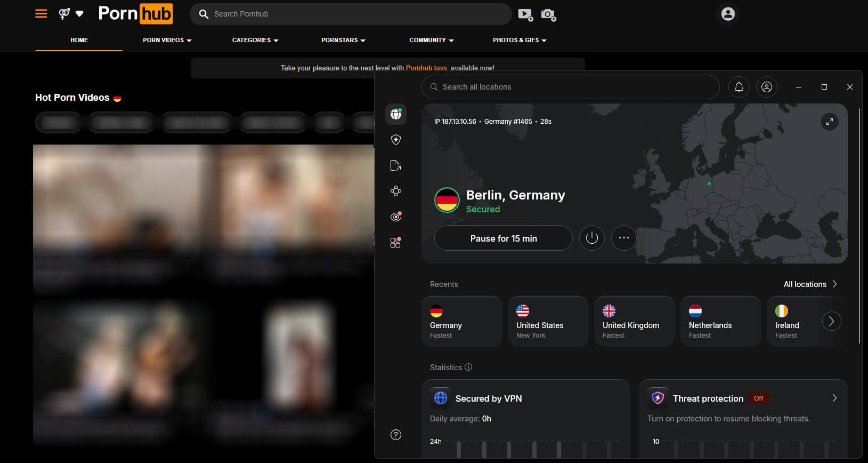The width and height of the screenshot is (868, 463).
Task: Open the Photos & GIFs dropdown menu
Action: point(520,40)
